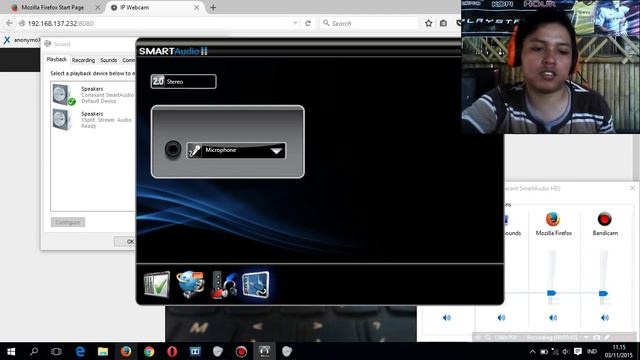Click the 192.168.137.232 address bar
Viewport: 640px width, 360px height.
coord(155,23)
